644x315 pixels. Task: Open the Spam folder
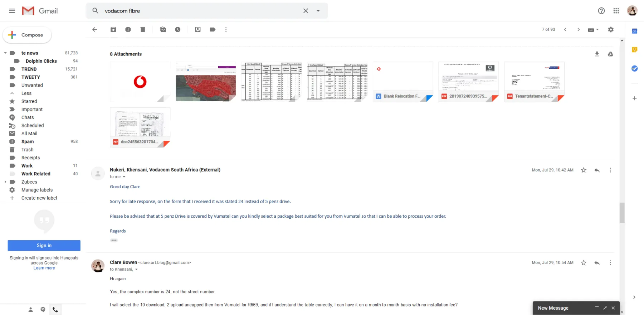click(28, 142)
